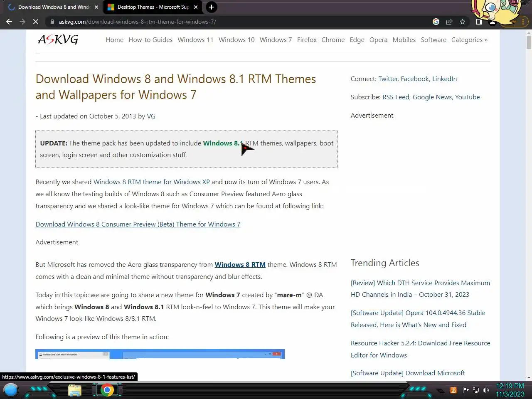Click the Google icon in address bar
The image size is (532, 399).
436,22
